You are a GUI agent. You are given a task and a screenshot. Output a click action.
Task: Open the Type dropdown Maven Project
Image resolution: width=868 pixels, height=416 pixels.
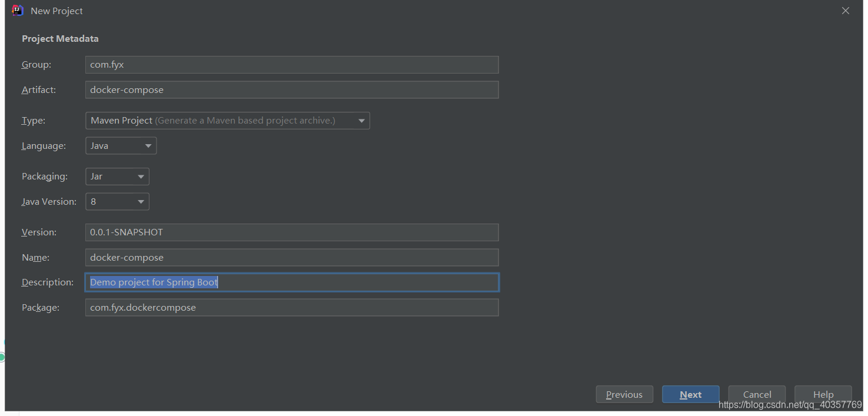228,121
